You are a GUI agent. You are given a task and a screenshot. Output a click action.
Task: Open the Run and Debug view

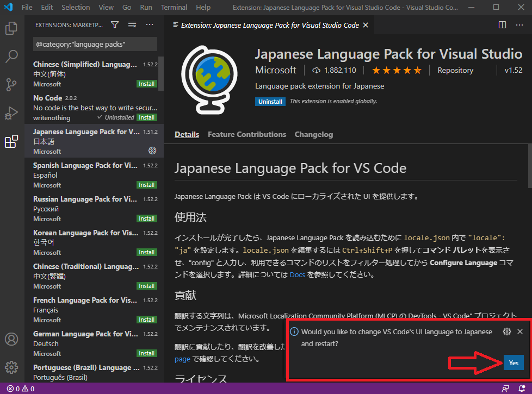pyautogui.click(x=11, y=113)
